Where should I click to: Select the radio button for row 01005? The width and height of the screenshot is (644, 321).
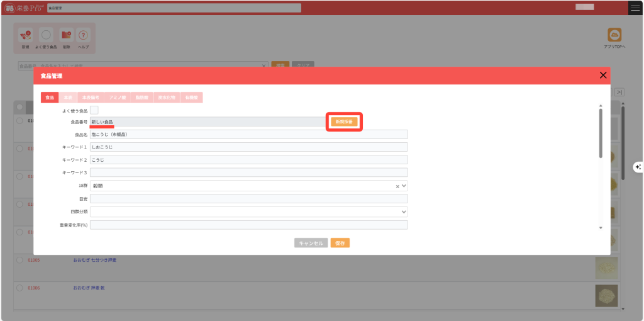click(20, 260)
